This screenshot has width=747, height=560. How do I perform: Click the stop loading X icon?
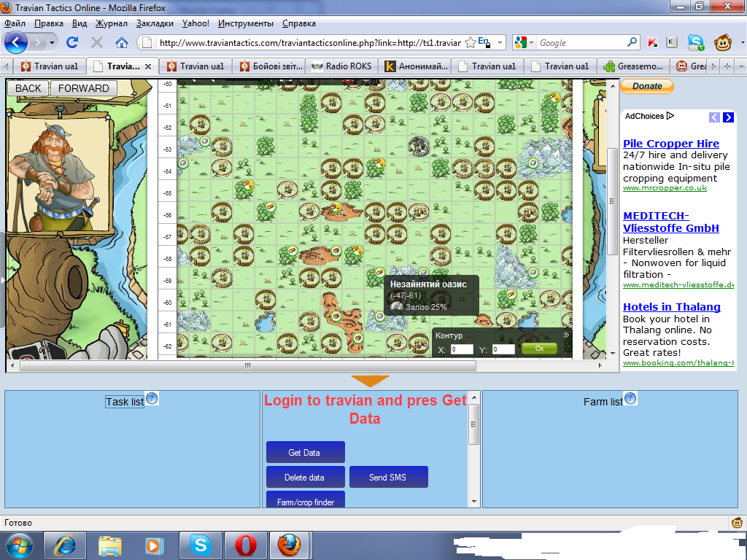click(97, 42)
